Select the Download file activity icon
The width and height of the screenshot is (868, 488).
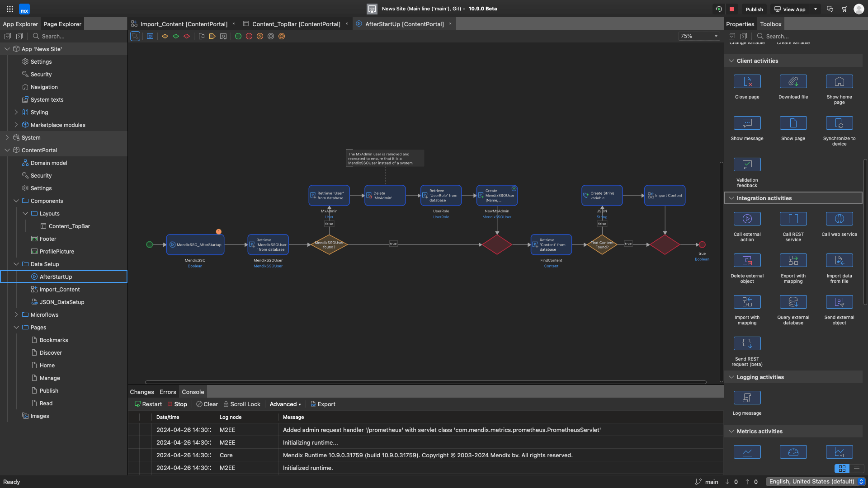tap(793, 81)
